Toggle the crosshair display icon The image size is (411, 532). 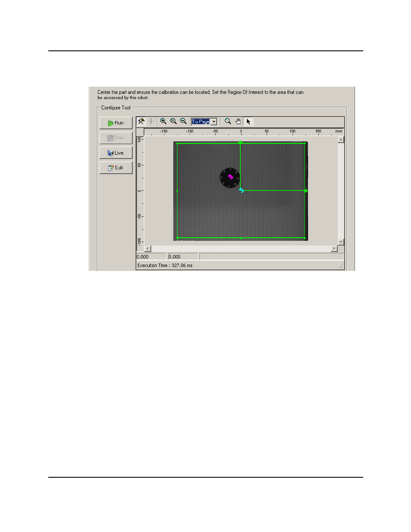point(151,121)
